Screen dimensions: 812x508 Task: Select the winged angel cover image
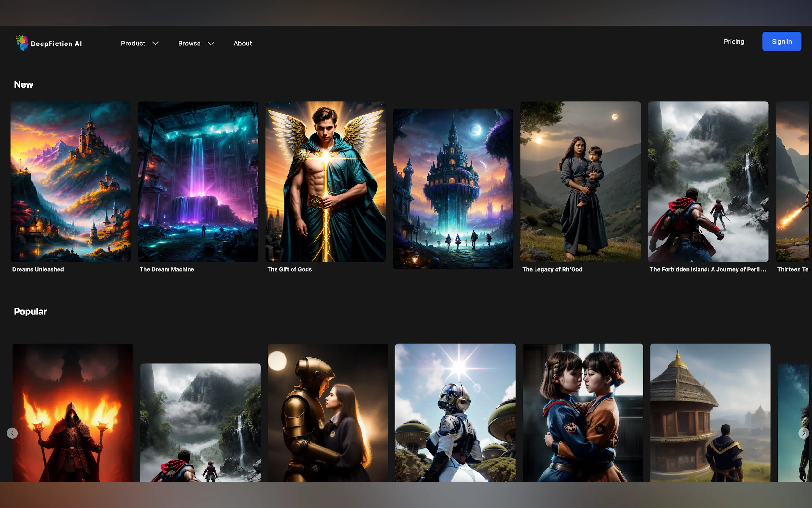(x=325, y=181)
